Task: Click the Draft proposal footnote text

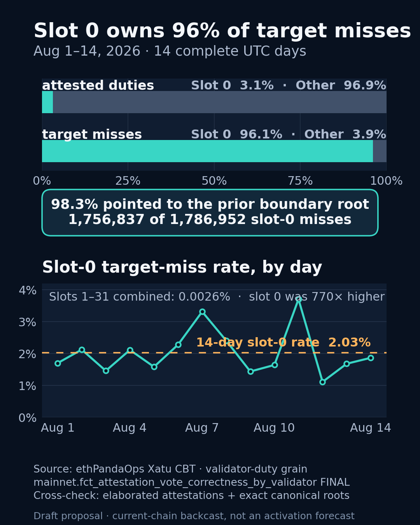Action: point(194,516)
